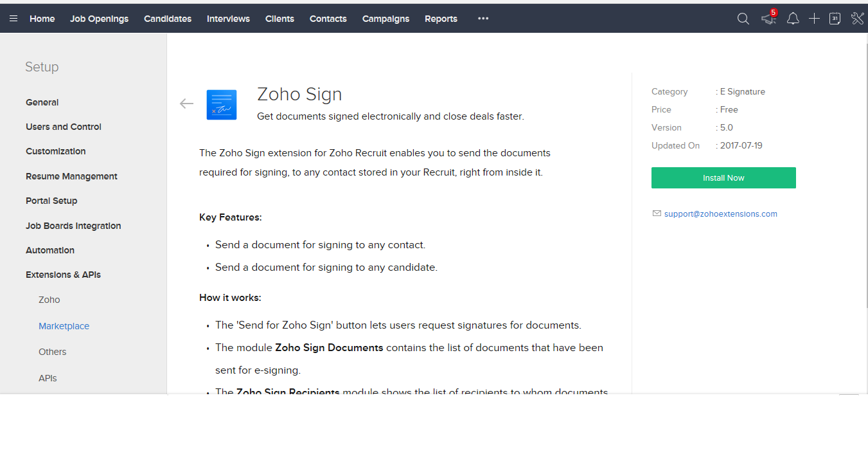
Task: Click the envelope icon beside support email
Action: (x=657, y=213)
